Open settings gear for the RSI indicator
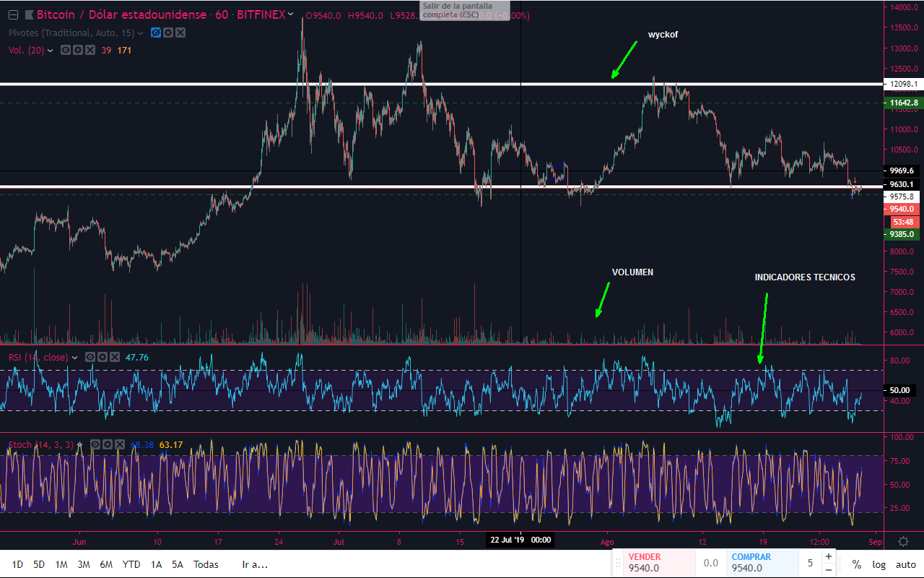 pos(103,357)
